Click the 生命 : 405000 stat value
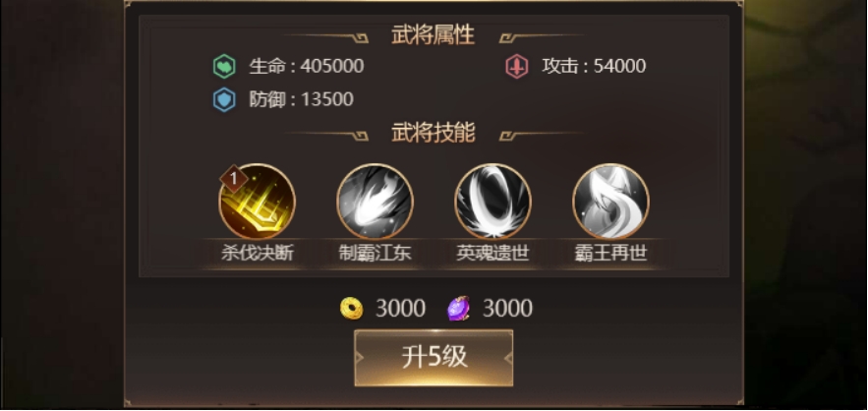The height and width of the screenshot is (411, 868). point(307,67)
